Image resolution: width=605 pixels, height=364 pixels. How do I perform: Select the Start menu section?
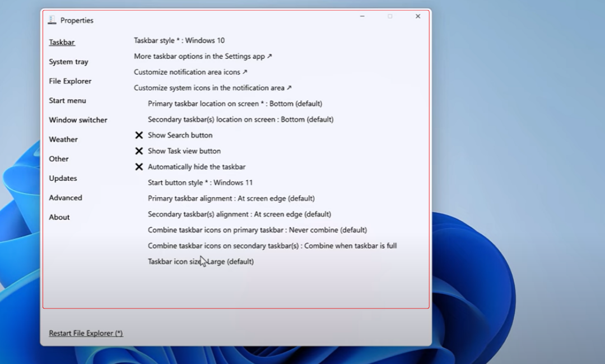tap(67, 101)
